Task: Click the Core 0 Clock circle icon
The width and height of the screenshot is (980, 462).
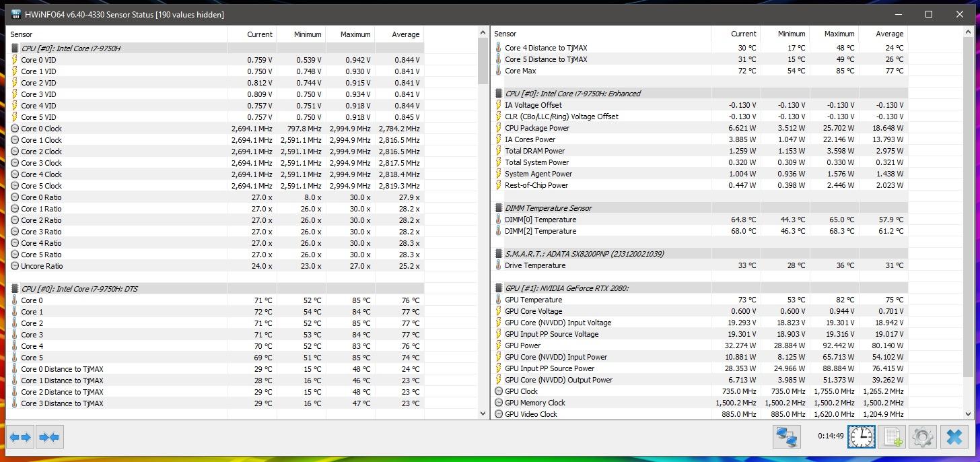Action: pos(15,129)
